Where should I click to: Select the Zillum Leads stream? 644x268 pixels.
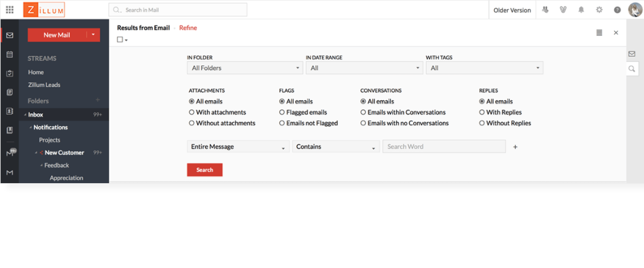pyautogui.click(x=44, y=85)
